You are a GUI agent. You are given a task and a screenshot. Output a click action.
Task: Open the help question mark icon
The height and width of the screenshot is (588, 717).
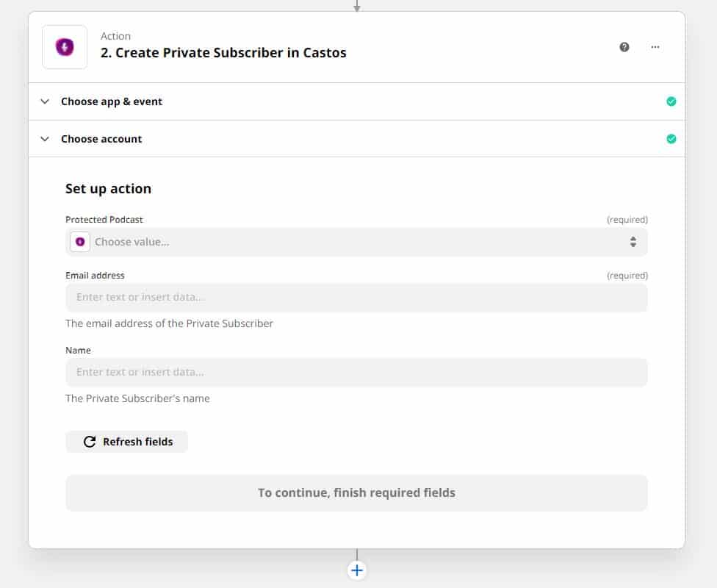point(624,47)
